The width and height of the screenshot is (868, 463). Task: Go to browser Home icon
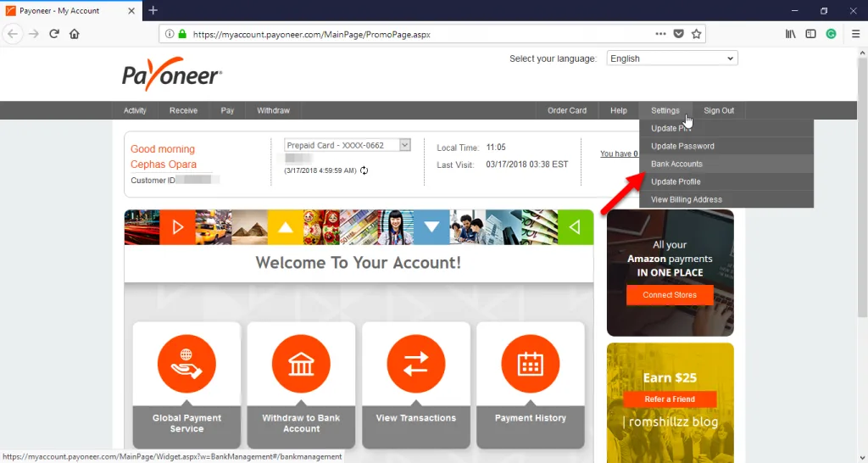[75, 34]
